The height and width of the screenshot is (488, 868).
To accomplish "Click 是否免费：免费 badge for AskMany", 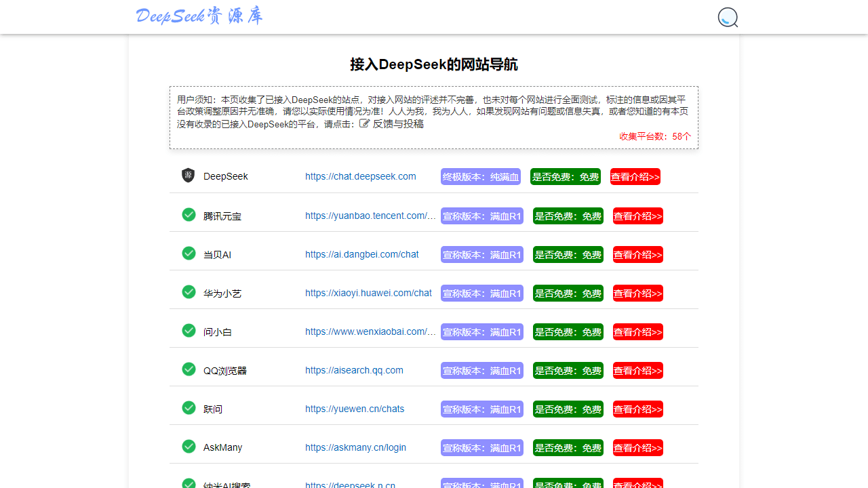I will [568, 448].
